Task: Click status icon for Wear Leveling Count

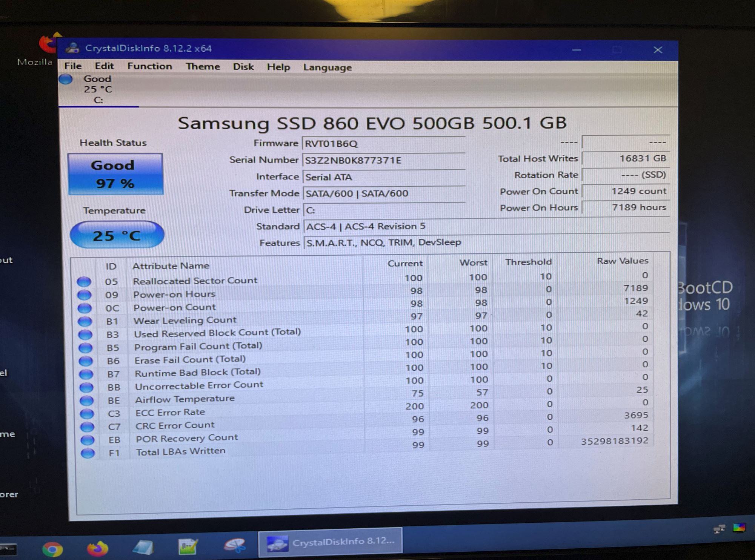Action: (85, 321)
